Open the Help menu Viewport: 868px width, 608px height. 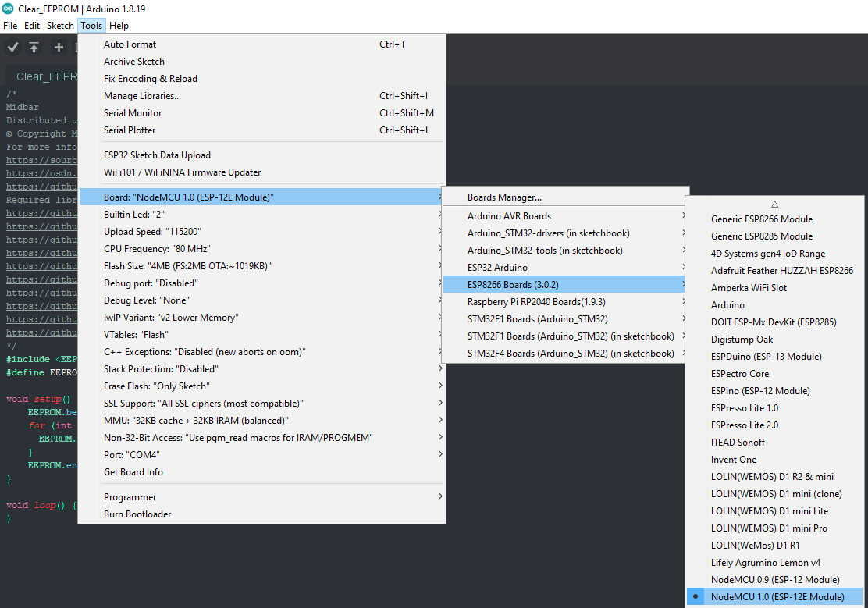tap(119, 25)
